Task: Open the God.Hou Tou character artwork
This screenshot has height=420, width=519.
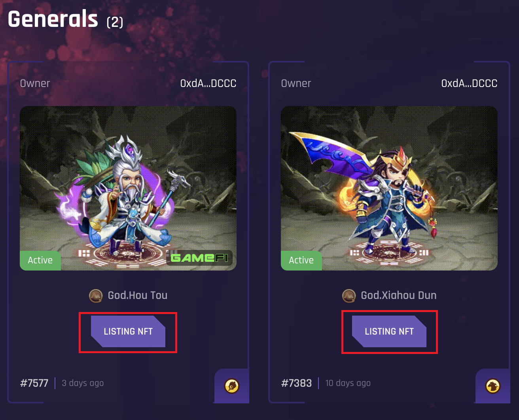Action: (x=128, y=188)
